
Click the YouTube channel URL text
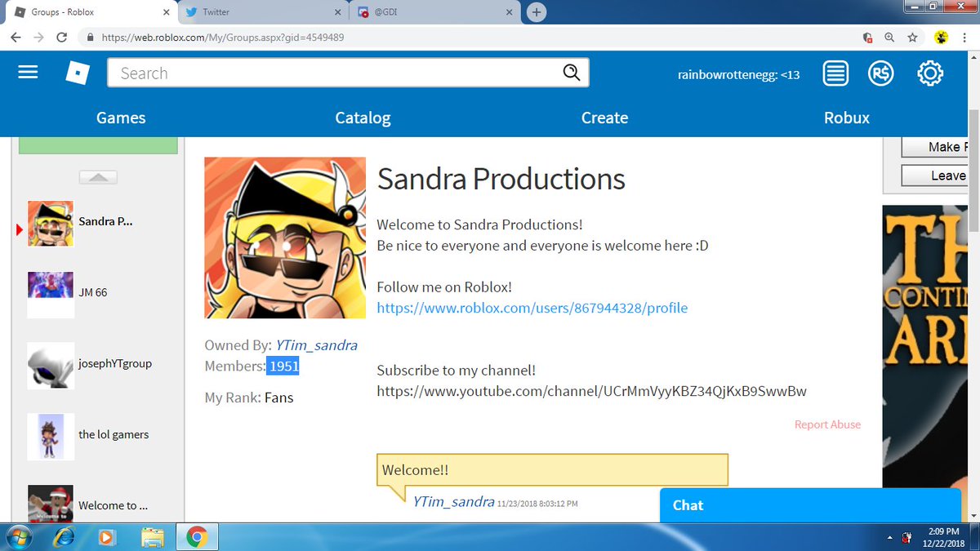click(591, 391)
